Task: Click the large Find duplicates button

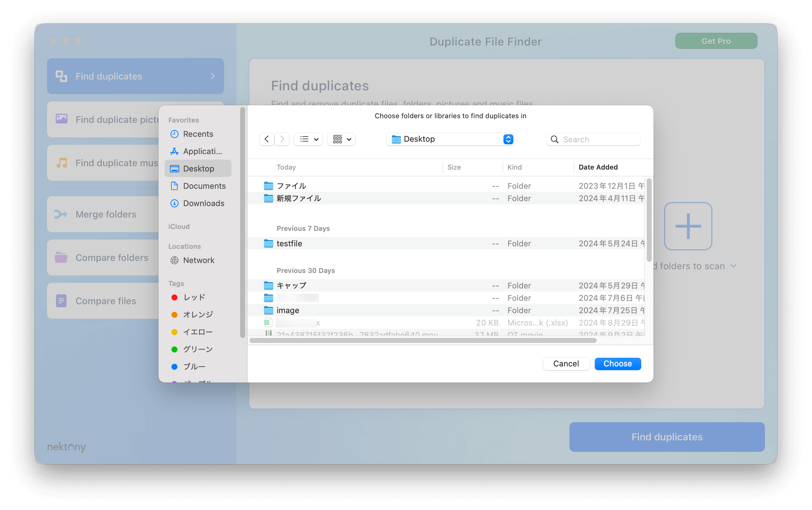Action: [x=667, y=437]
